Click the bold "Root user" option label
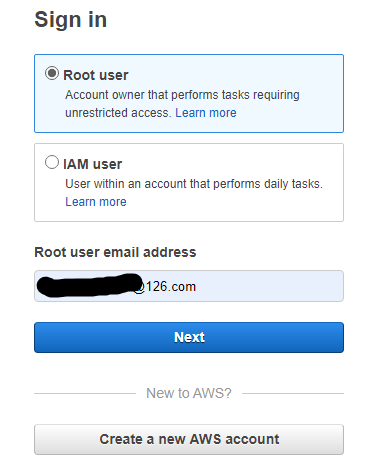This screenshot has width=383, height=460. pyautogui.click(x=96, y=75)
